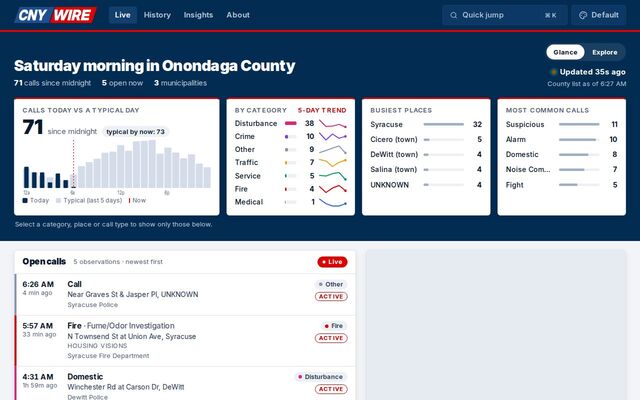This screenshot has width=640, height=400.
Task: Filter by Service category
Action: [x=291, y=176]
